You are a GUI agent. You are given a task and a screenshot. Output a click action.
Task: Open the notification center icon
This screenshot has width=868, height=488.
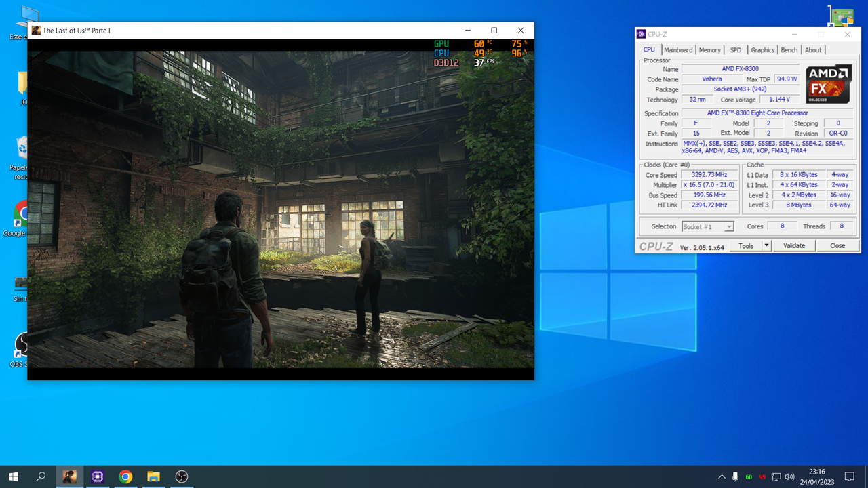[x=849, y=476]
